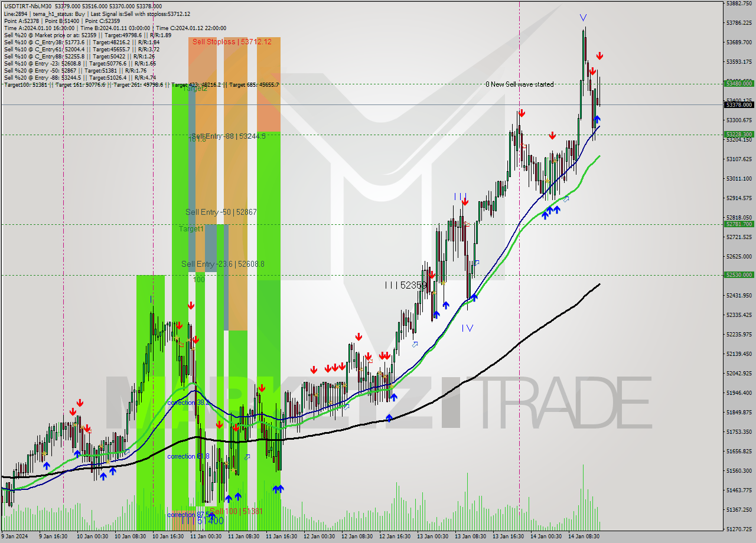The height and width of the screenshot is (543, 756).
Task: Select the 'correction 38.2' label
Action: 189,403
